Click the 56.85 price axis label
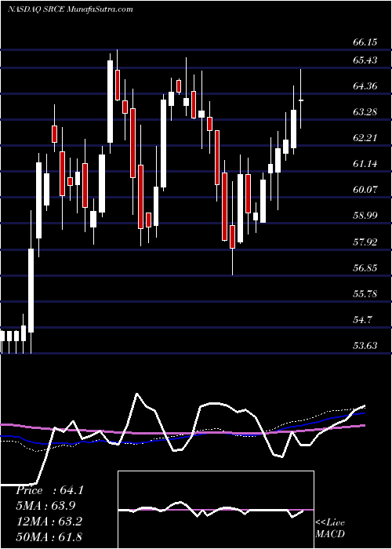Screen dimensions: 392x549 365,268
